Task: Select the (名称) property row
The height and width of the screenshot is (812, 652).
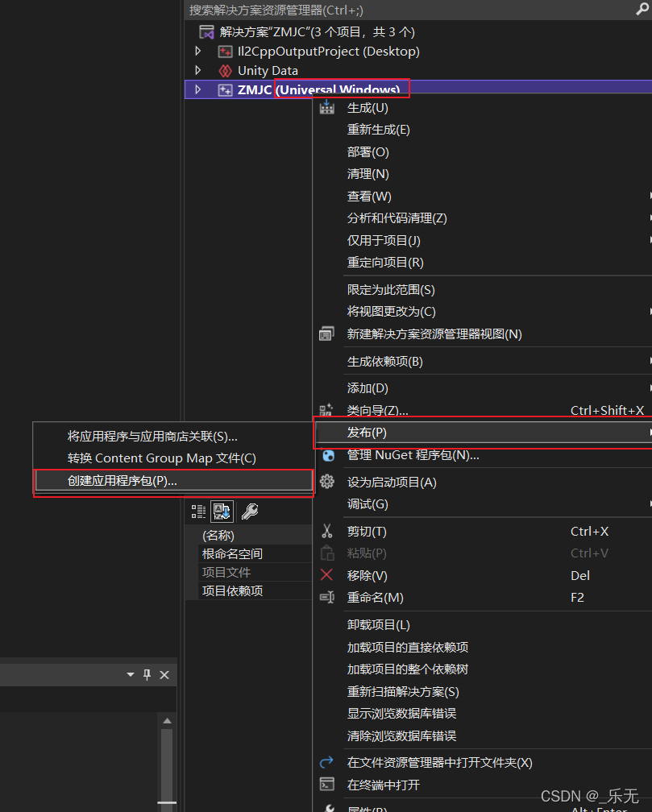Action: tap(255, 536)
